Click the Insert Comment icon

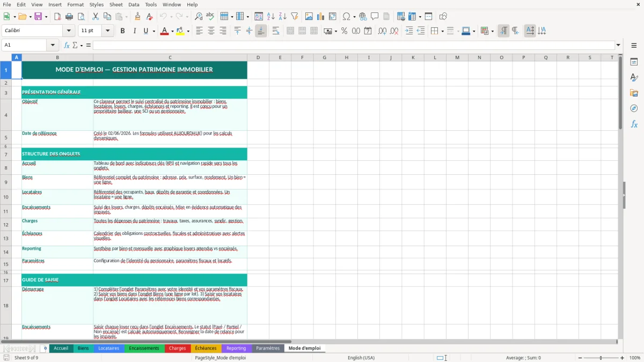[375, 17]
